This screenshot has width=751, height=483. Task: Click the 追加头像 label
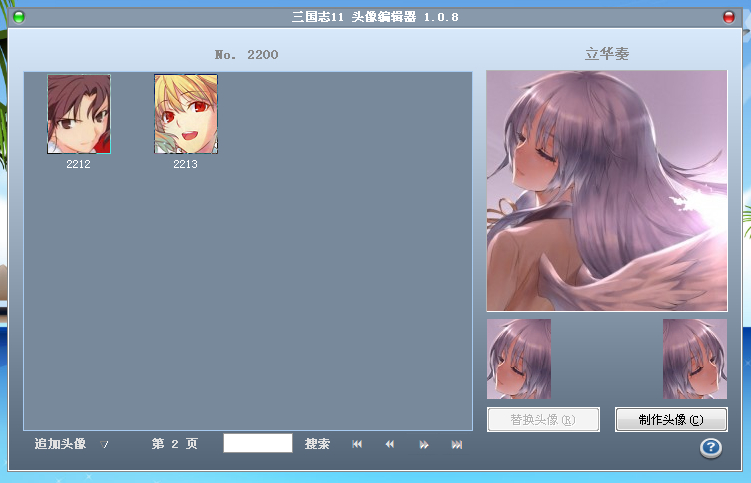coord(60,444)
